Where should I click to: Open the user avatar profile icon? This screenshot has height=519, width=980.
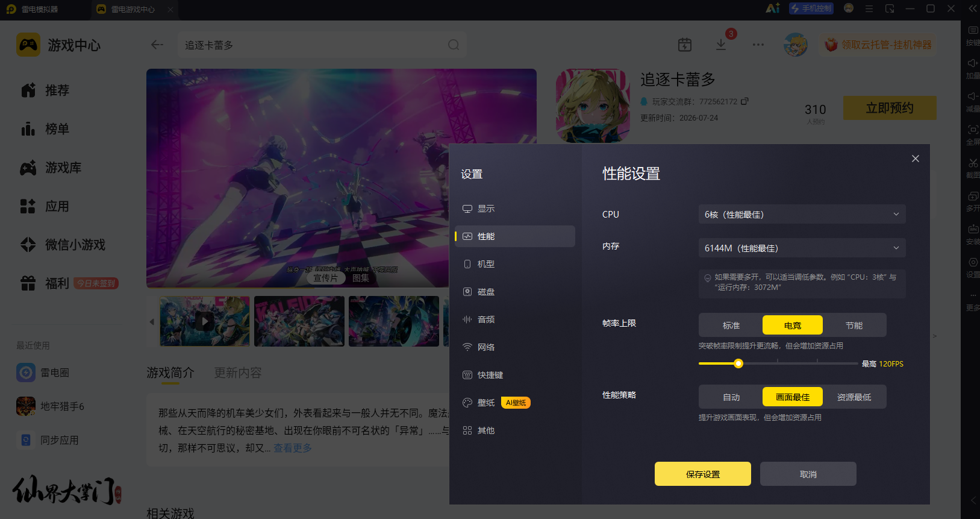[796, 45]
